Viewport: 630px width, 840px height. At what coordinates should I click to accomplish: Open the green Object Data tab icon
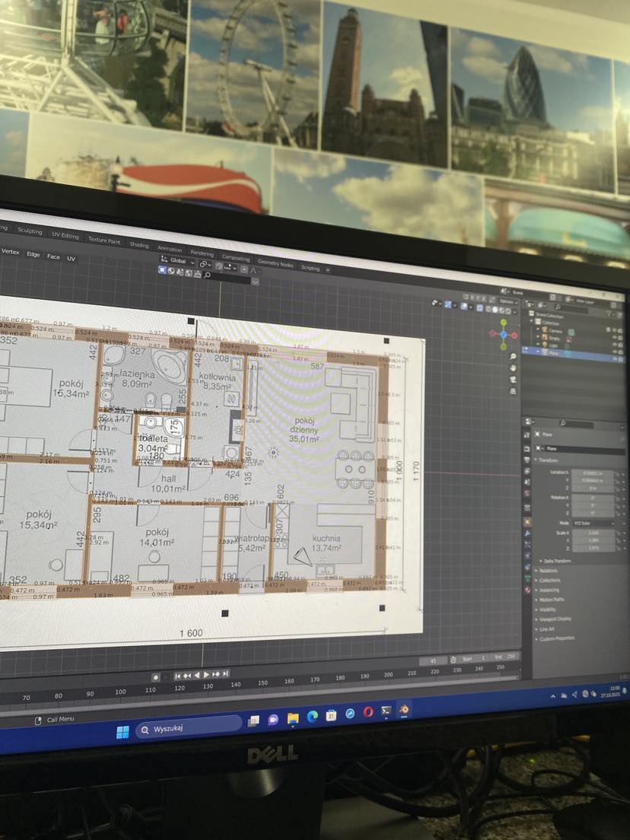(x=528, y=578)
